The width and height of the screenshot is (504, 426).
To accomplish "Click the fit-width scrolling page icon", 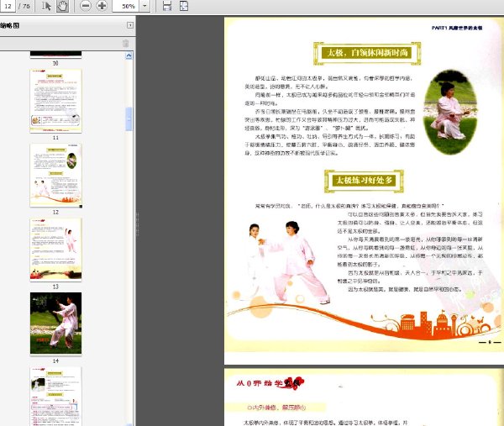I will 167,6.
